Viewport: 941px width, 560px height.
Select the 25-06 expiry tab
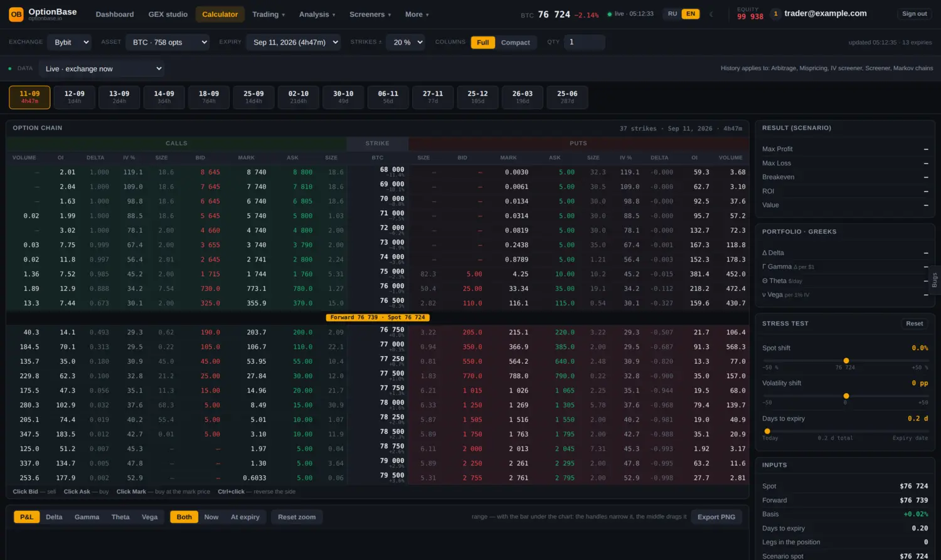pyautogui.click(x=568, y=97)
